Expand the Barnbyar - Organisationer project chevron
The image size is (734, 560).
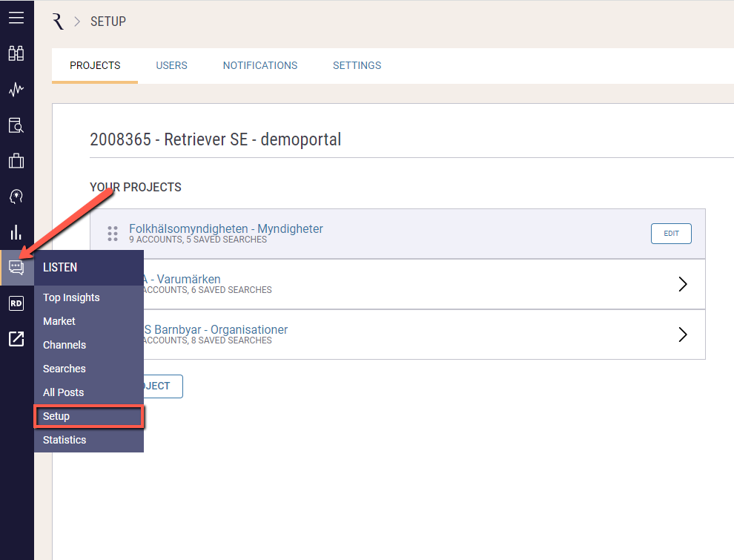[683, 335]
